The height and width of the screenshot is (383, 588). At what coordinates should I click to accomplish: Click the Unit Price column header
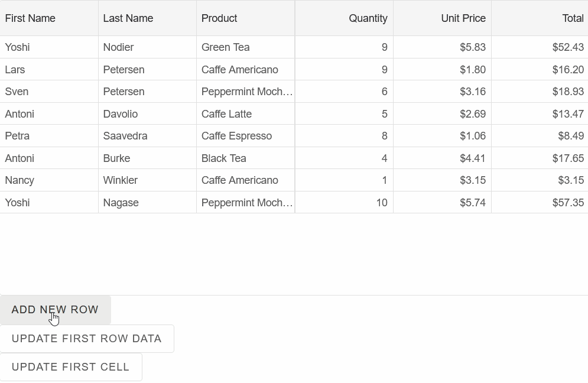[463, 18]
